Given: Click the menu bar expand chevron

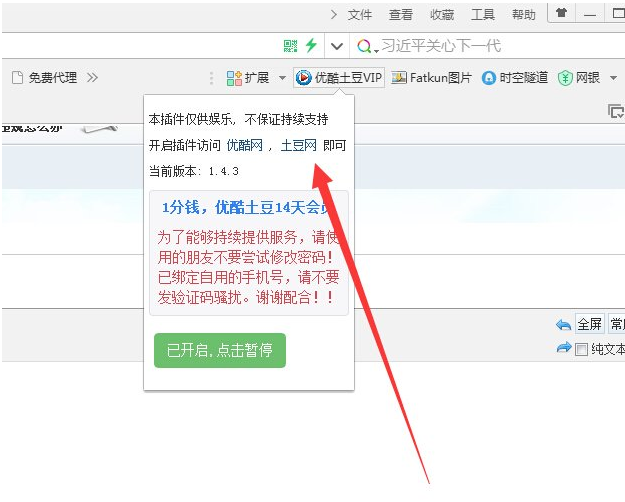Looking at the screenshot, I should (334, 15).
